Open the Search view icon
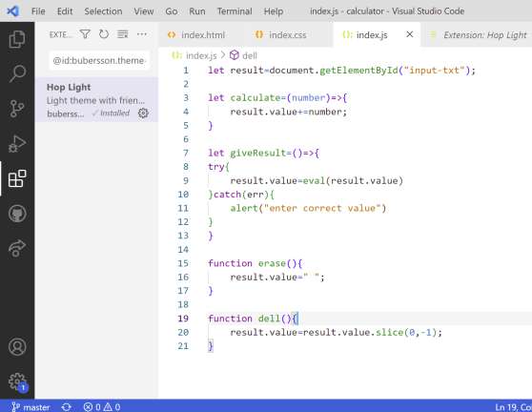 point(17,73)
